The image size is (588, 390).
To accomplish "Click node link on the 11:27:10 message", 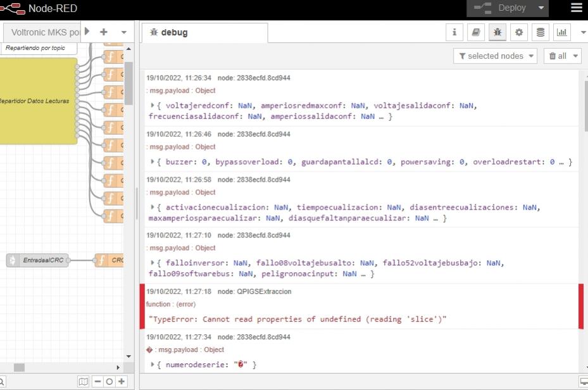I will click(x=254, y=235).
